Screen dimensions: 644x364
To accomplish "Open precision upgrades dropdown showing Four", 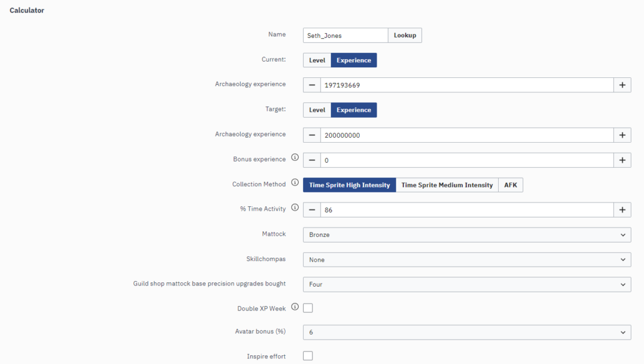I will pyautogui.click(x=467, y=284).
